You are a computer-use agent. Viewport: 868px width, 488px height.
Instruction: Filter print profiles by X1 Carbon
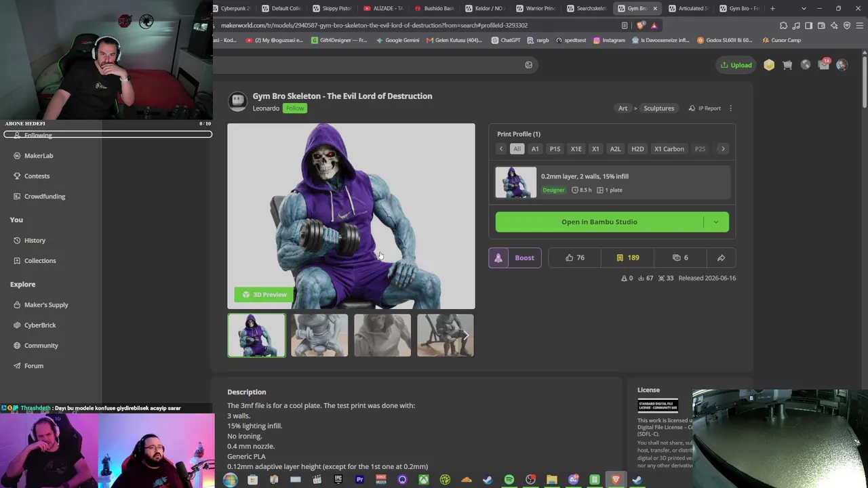click(669, 149)
